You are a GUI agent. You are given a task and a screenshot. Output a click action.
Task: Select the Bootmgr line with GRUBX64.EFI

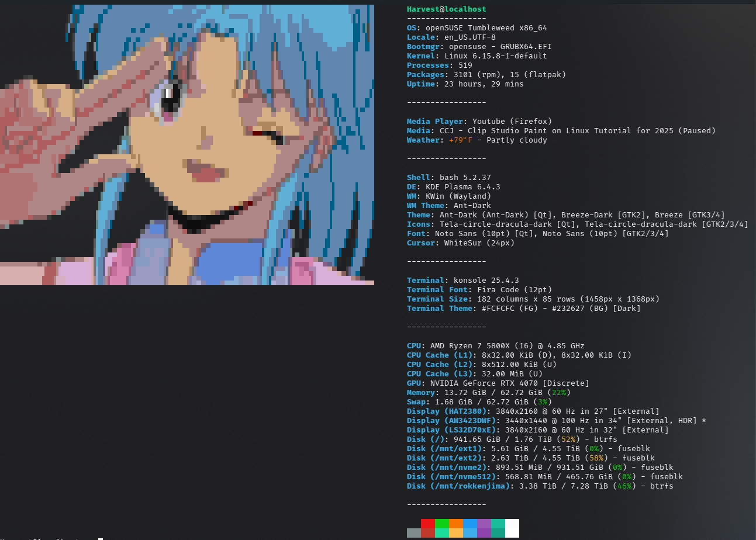479,47
